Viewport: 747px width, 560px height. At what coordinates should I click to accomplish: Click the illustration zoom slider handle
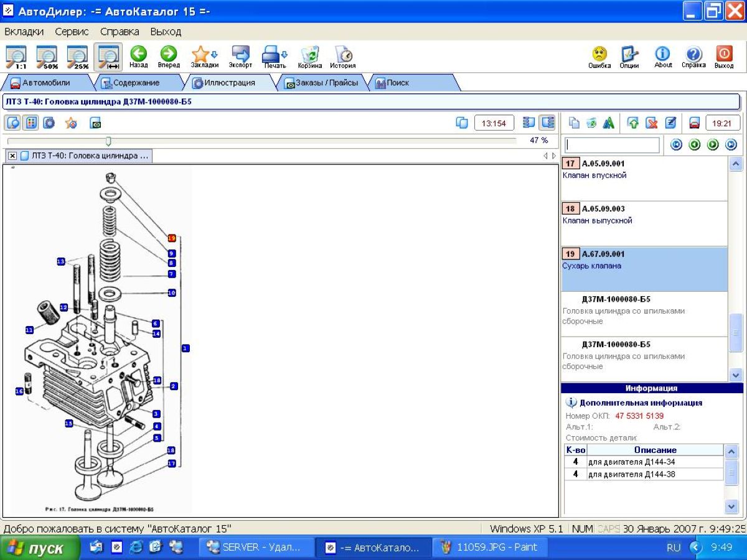[108, 141]
